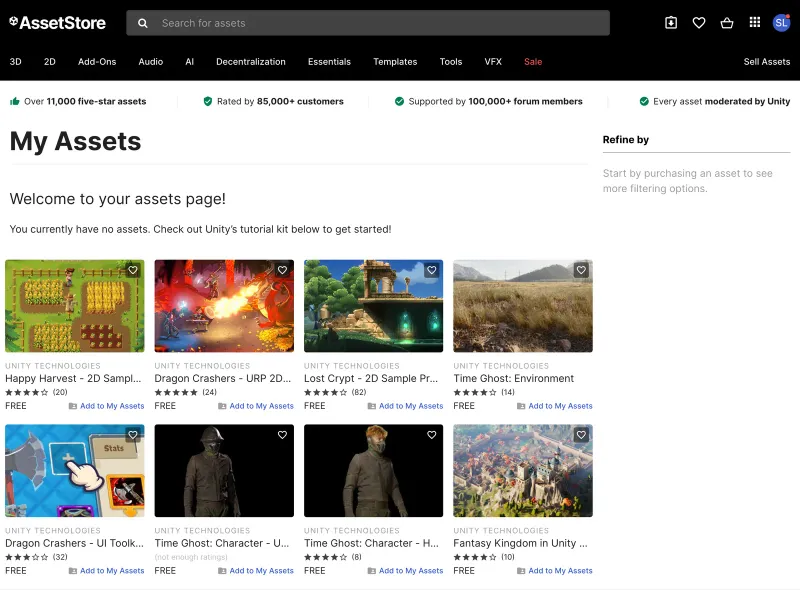This screenshot has height=600, width=800.
Task: Add Time Ghost Character H to My Assets
Action: click(405, 570)
